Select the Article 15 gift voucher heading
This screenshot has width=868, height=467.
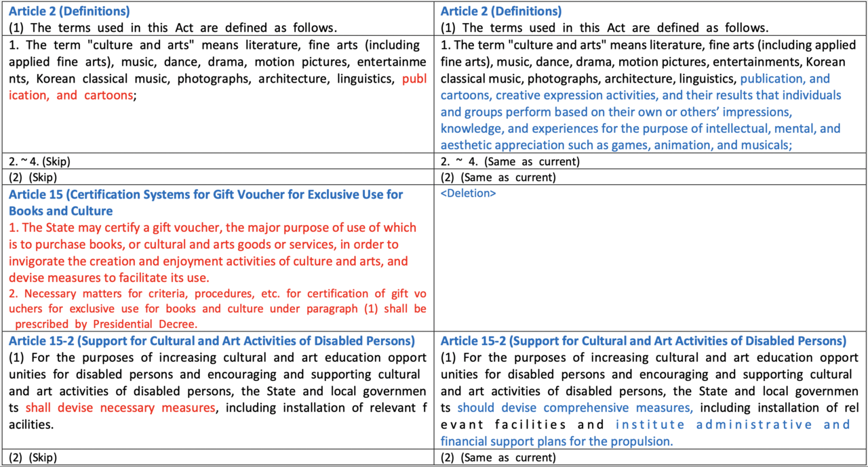tap(203, 201)
